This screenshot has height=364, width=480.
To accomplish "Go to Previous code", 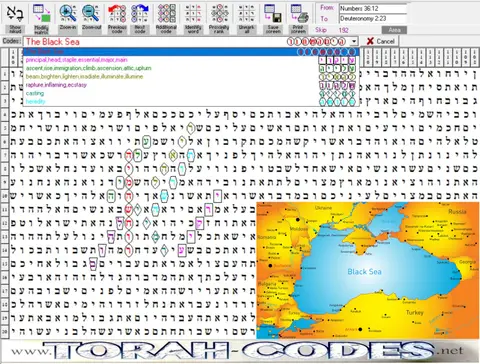I will [117, 13].
